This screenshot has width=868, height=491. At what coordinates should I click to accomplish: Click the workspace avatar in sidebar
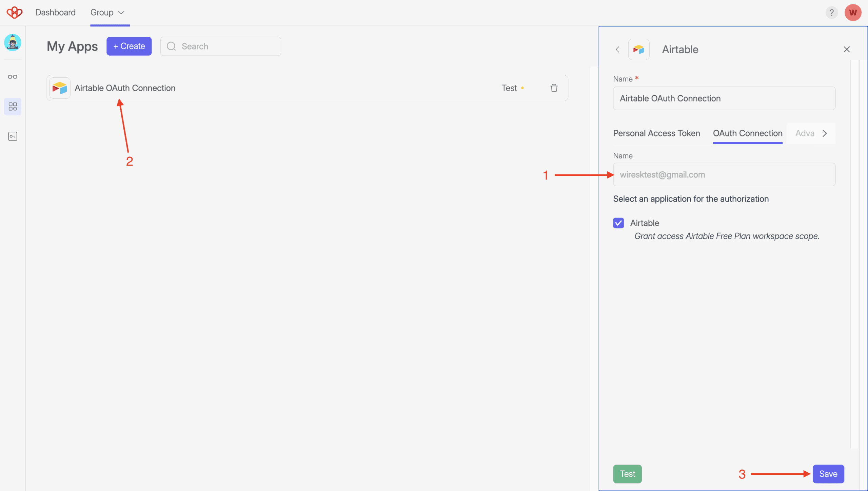13,42
